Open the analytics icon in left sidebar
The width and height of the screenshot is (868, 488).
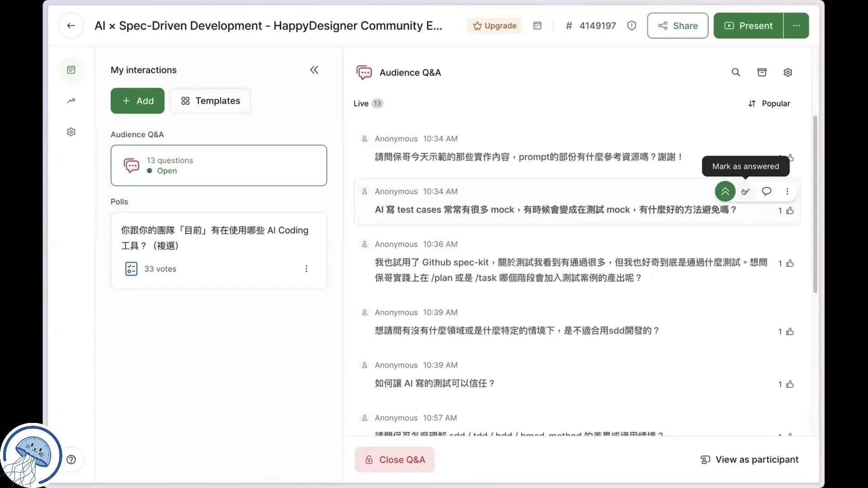[71, 101]
